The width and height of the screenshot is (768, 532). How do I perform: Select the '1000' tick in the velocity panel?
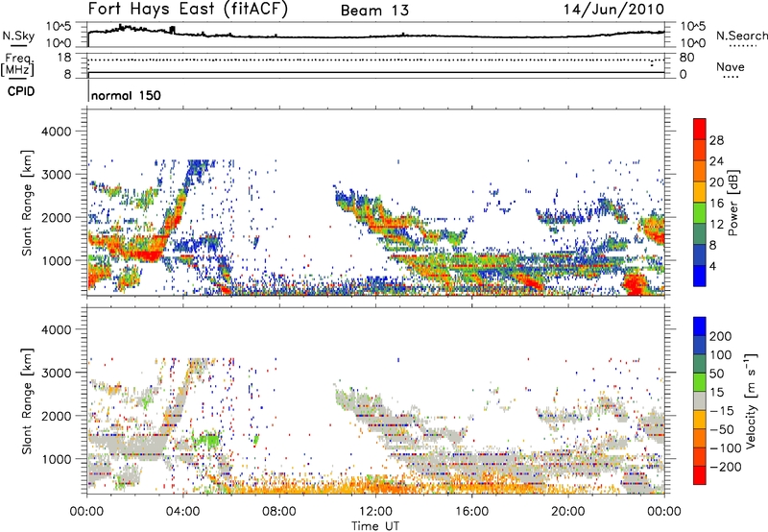pyautogui.click(x=57, y=459)
